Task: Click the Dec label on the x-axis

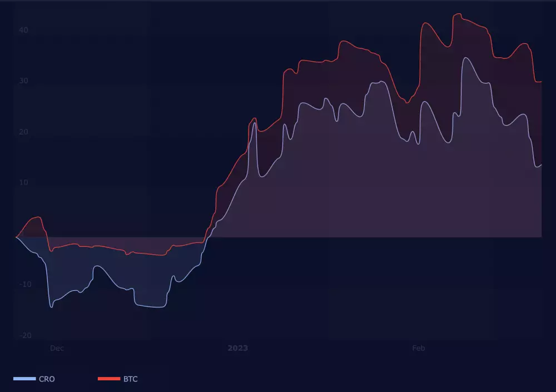Action: click(x=56, y=348)
